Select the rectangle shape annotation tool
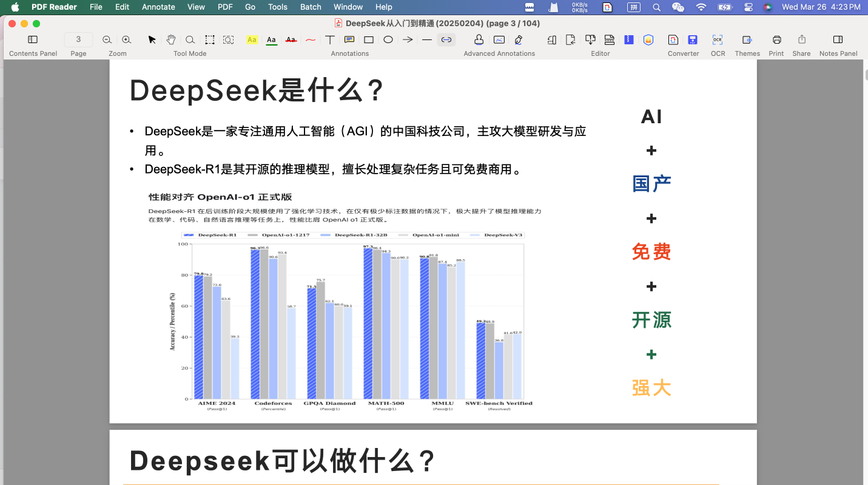This screenshot has height=485, width=868. 368,39
